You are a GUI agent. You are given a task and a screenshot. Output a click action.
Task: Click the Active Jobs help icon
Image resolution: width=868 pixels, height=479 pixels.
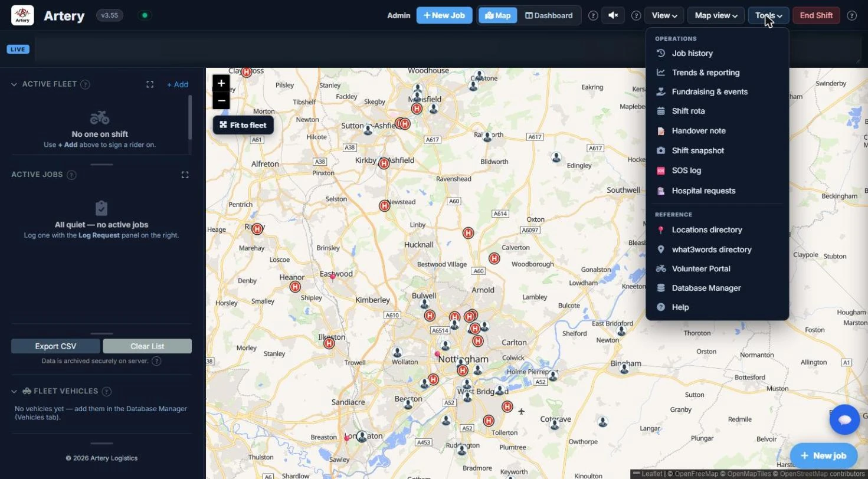(x=71, y=175)
